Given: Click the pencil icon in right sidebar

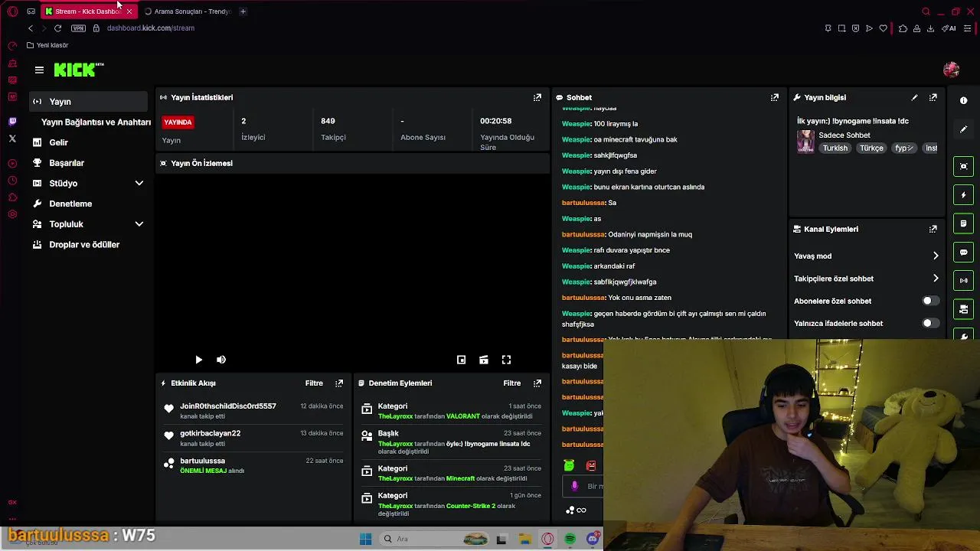Looking at the screenshot, I should [963, 129].
